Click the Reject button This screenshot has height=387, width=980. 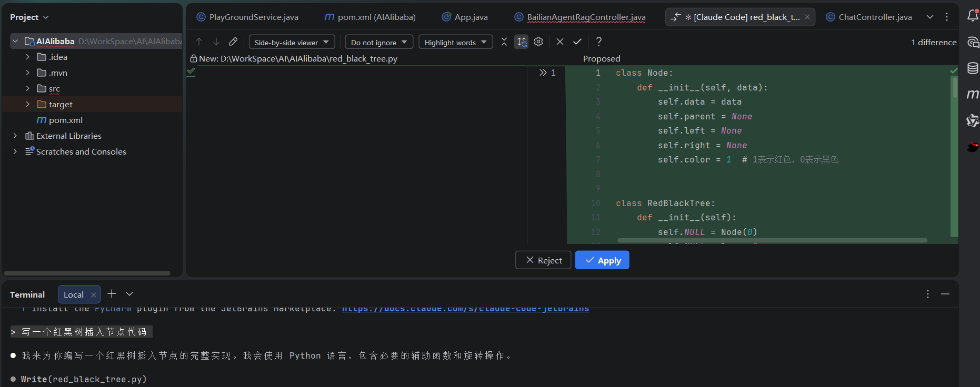[543, 260]
